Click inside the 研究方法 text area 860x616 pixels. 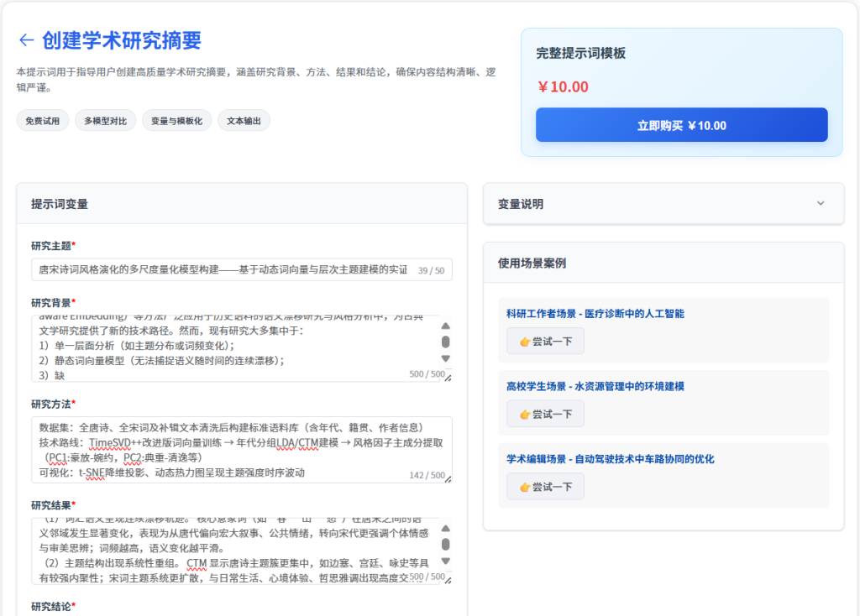click(235, 449)
